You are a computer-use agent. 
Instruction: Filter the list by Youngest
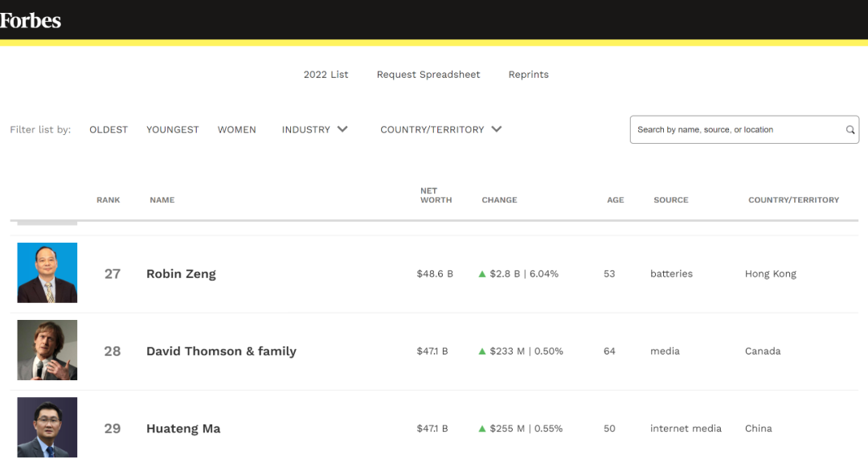pyautogui.click(x=173, y=129)
